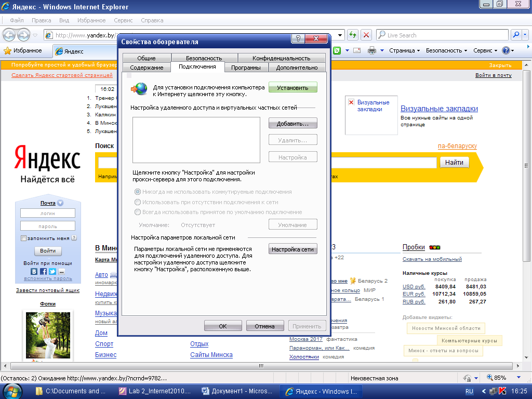Click the пароль input field

point(47,226)
